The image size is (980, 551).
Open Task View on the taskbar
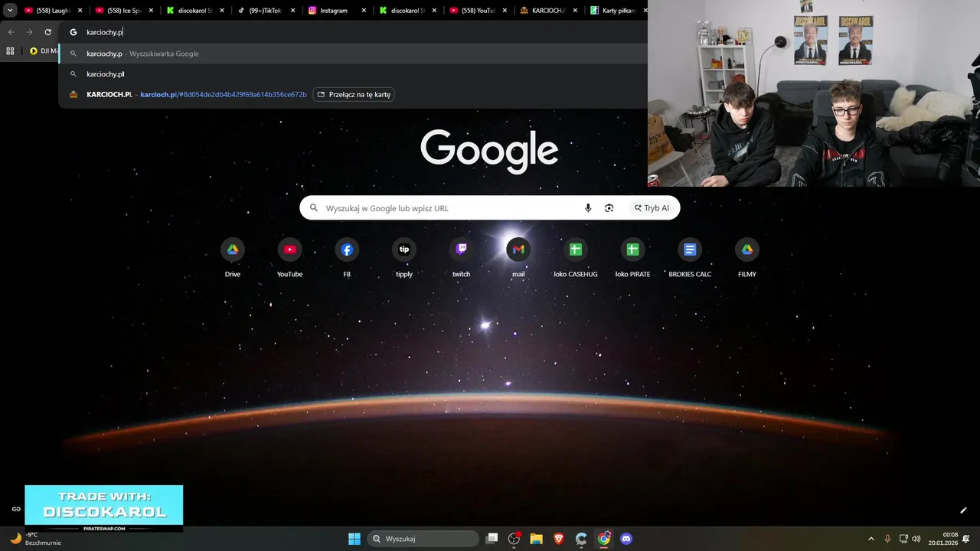tap(492, 539)
